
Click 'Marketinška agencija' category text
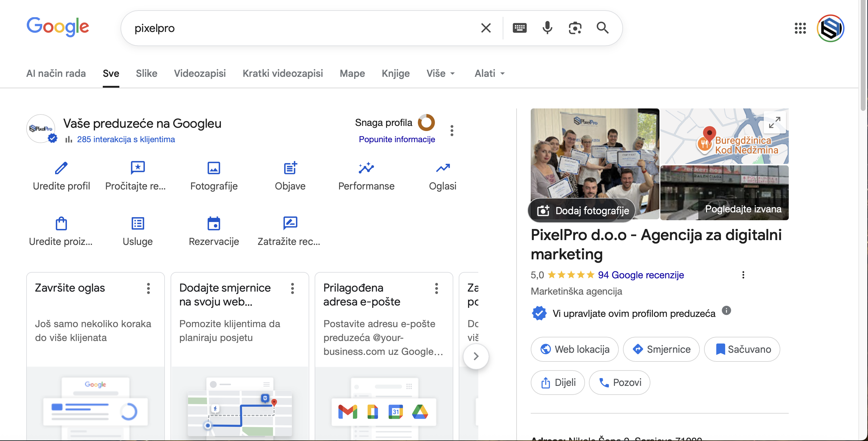pyautogui.click(x=576, y=291)
